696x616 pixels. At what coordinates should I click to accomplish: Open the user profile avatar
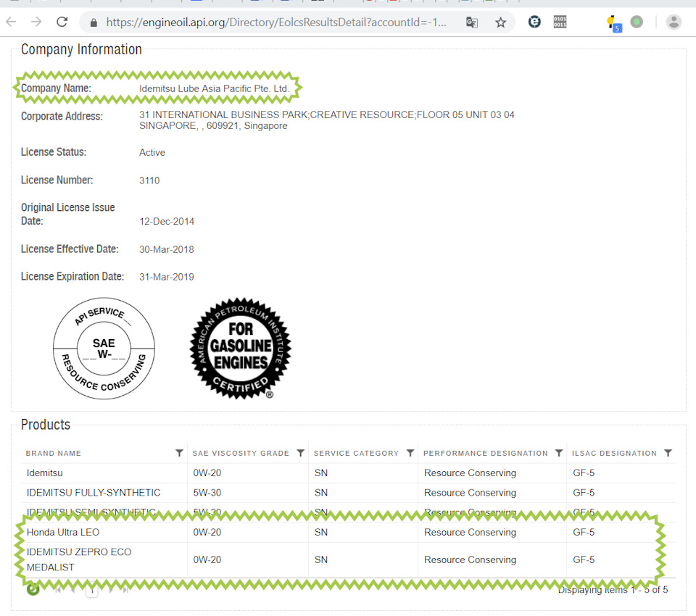(x=674, y=22)
